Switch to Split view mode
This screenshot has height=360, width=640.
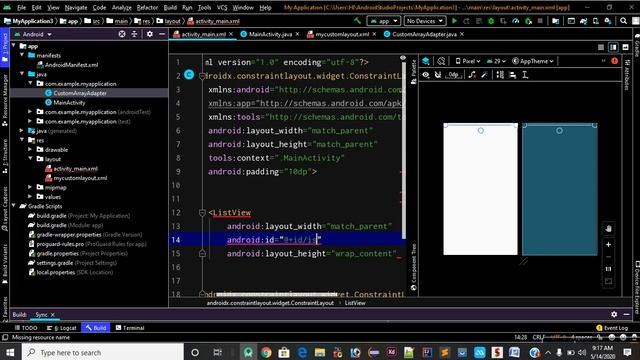[613, 48]
